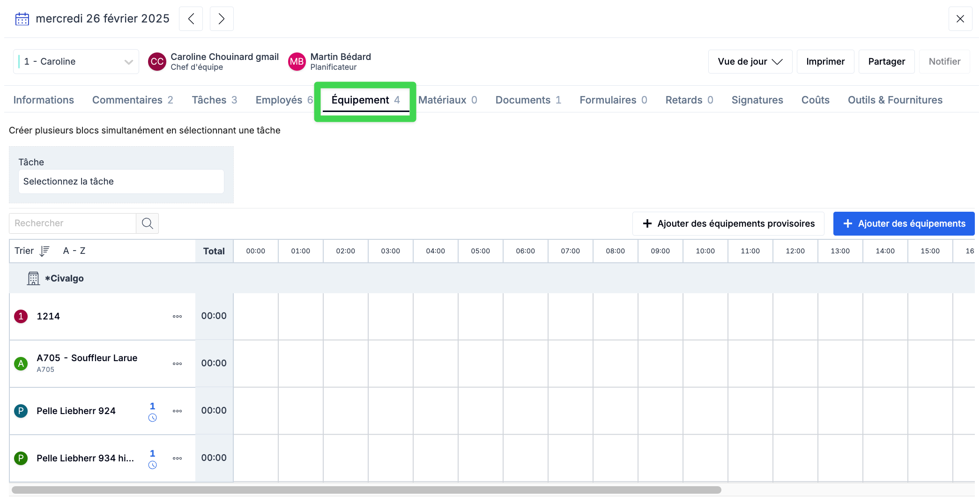The image size is (980, 504).
Task: Click the Ajouter des équipements button
Action: (904, 224)
